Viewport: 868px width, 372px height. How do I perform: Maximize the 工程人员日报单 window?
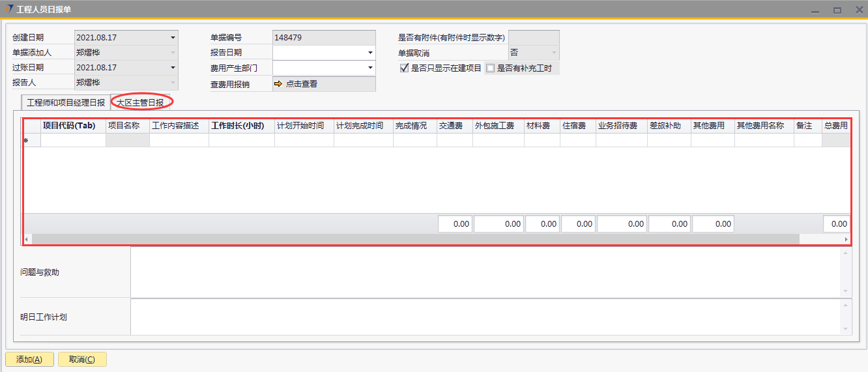click(837, 10)
